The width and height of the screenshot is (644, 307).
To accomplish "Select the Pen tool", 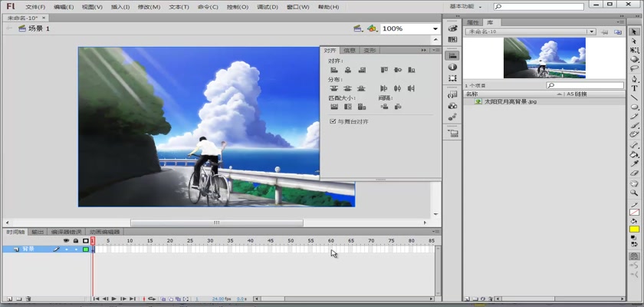I will 634,79.
